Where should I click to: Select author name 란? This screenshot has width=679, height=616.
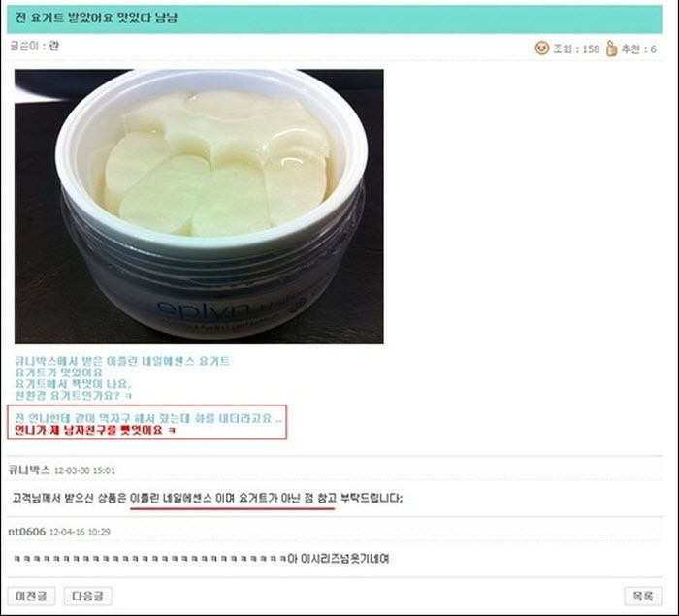pyautogui.click(x=53, y=46)
